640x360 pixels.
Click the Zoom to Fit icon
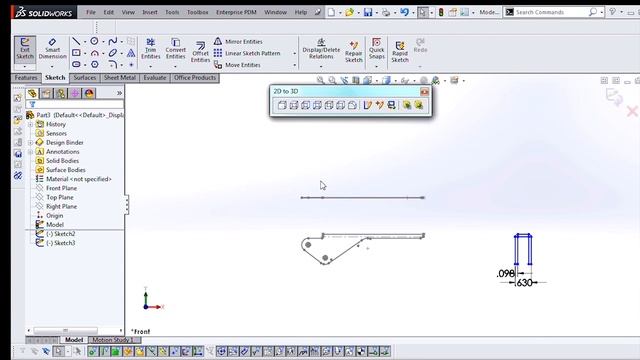point(320,80)
